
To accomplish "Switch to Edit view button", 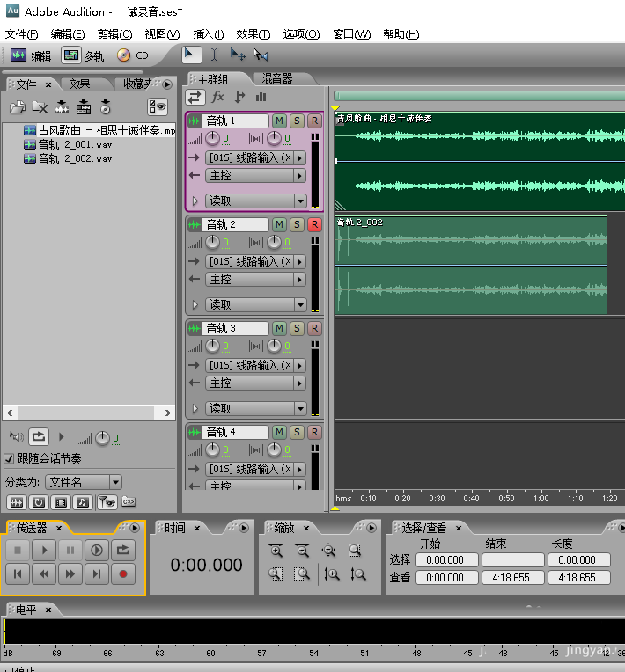I will tap(31, 55).
